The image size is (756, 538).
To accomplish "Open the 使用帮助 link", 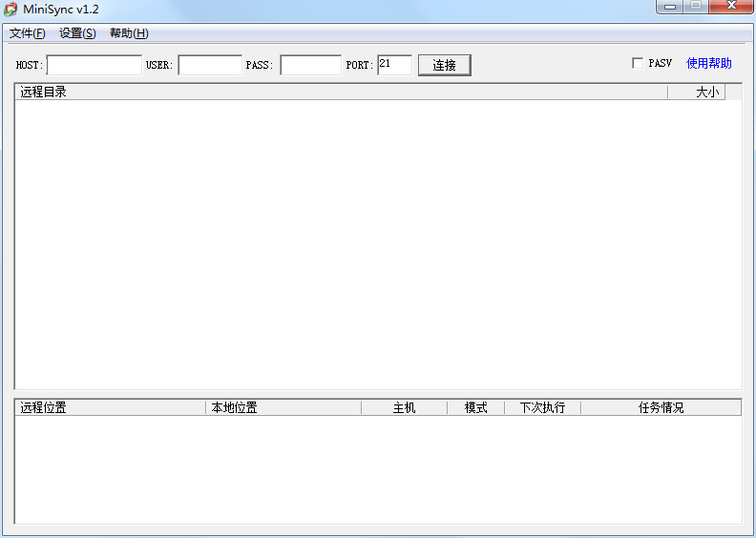I will [x=708, y=63].
